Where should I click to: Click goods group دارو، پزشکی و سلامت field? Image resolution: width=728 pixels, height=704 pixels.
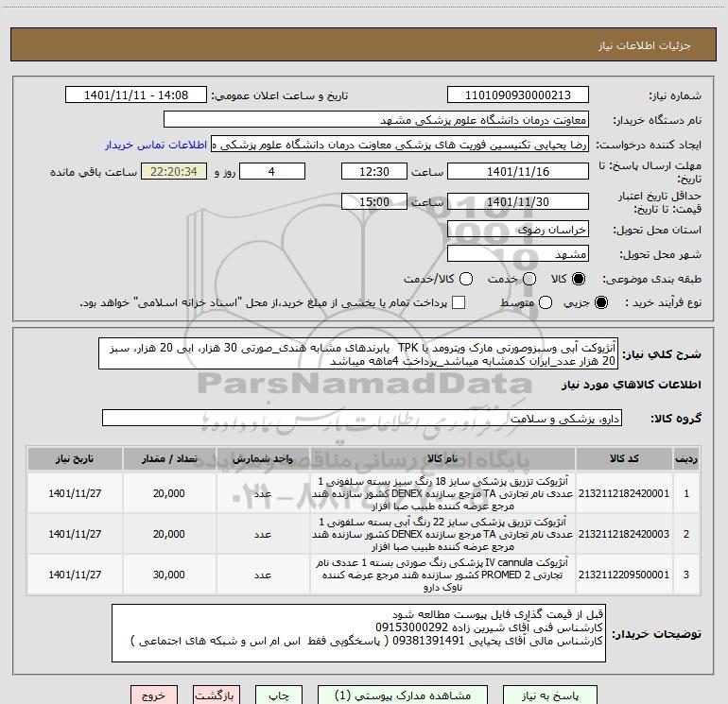tap(362, 419)
